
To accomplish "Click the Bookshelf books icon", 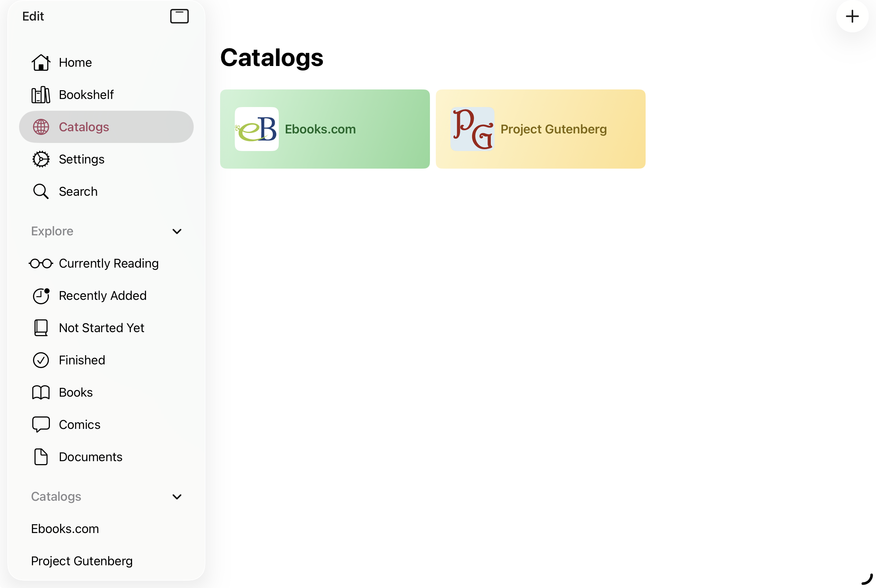I will [40, 95].
